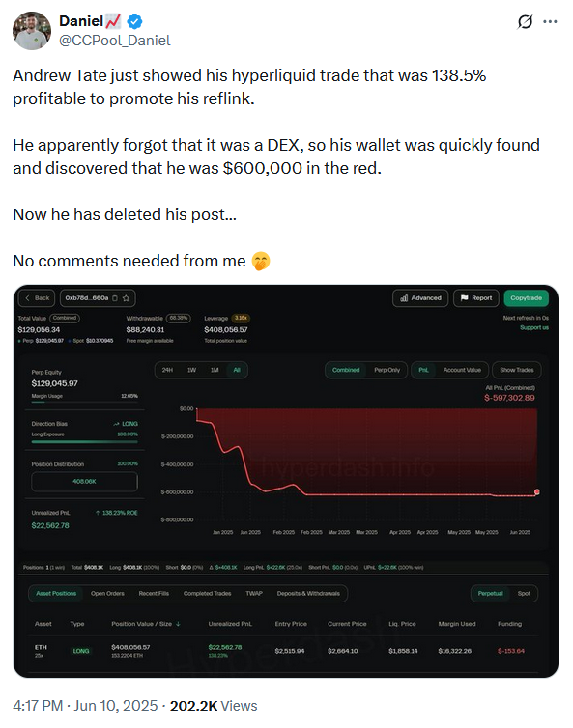The image size is (573, 728).
Task: Click the Grok icon on the tweet
Action: click(x=525, y=21)
